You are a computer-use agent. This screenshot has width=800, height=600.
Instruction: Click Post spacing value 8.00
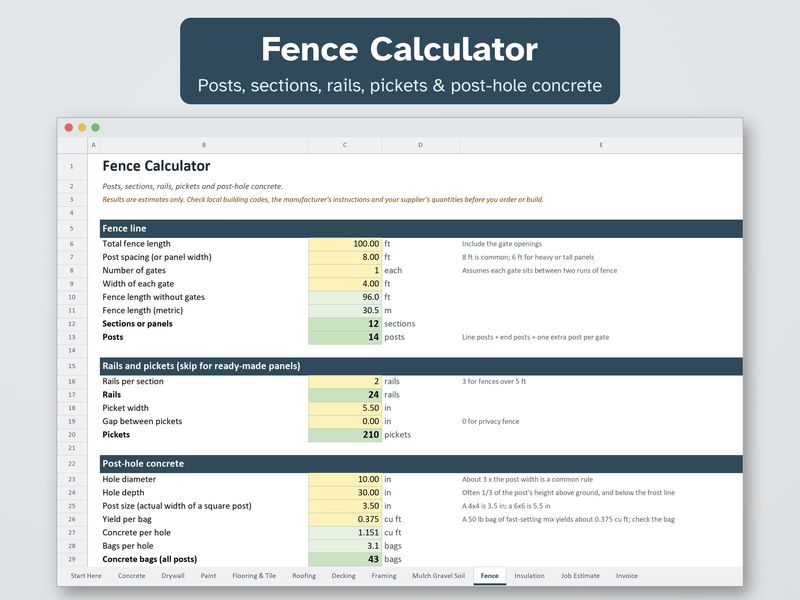click(345, 257)
